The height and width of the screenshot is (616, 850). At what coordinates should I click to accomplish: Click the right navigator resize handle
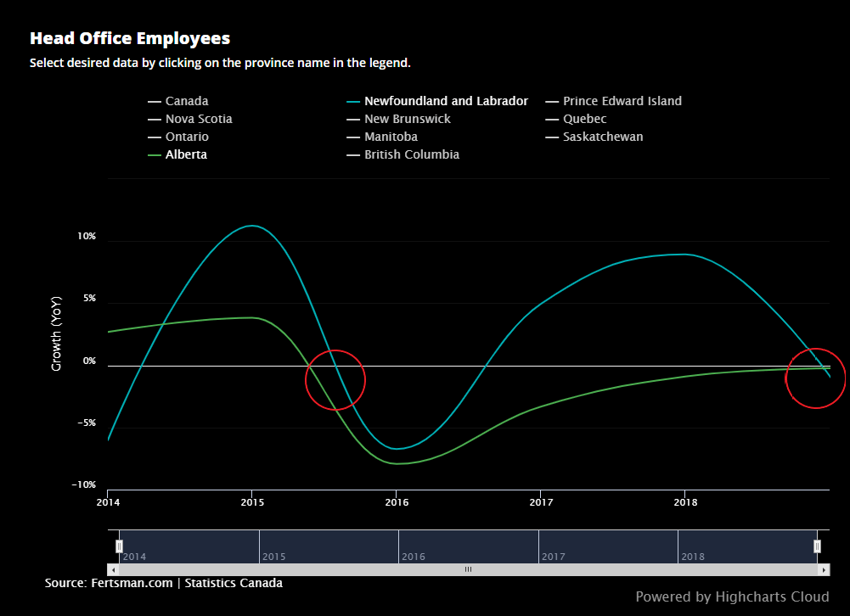817,546
